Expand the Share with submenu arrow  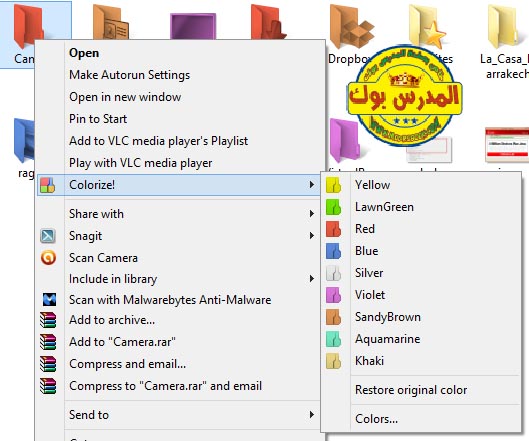click(x=312, y=214)
